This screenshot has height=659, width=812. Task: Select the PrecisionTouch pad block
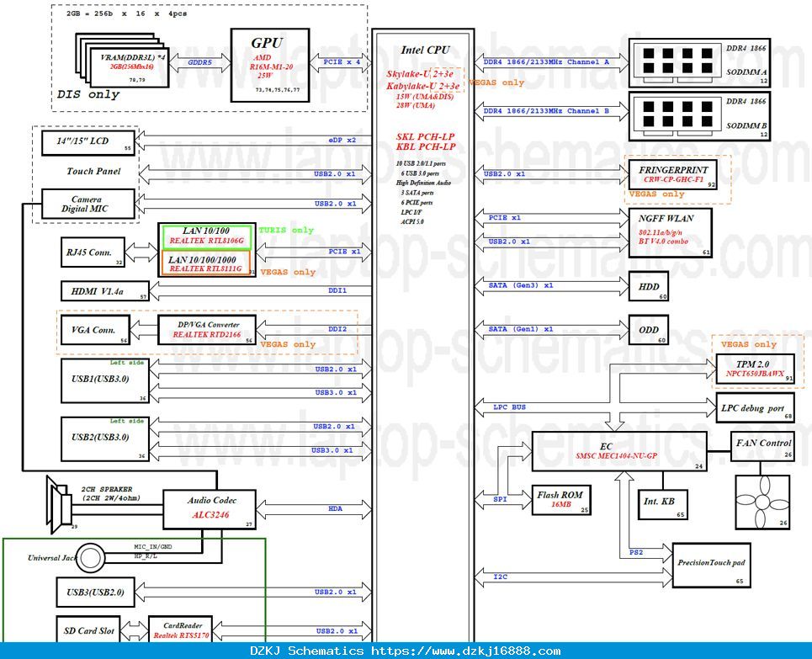click(712, 566)
